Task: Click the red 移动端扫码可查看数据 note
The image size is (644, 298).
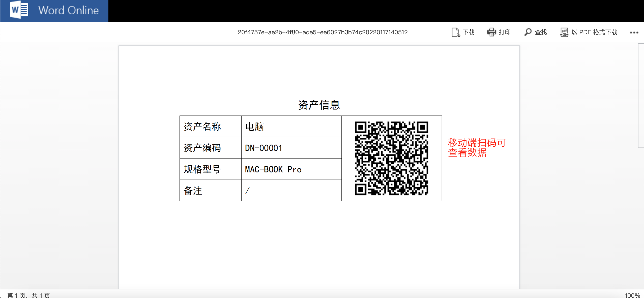Action: point(477,148)
